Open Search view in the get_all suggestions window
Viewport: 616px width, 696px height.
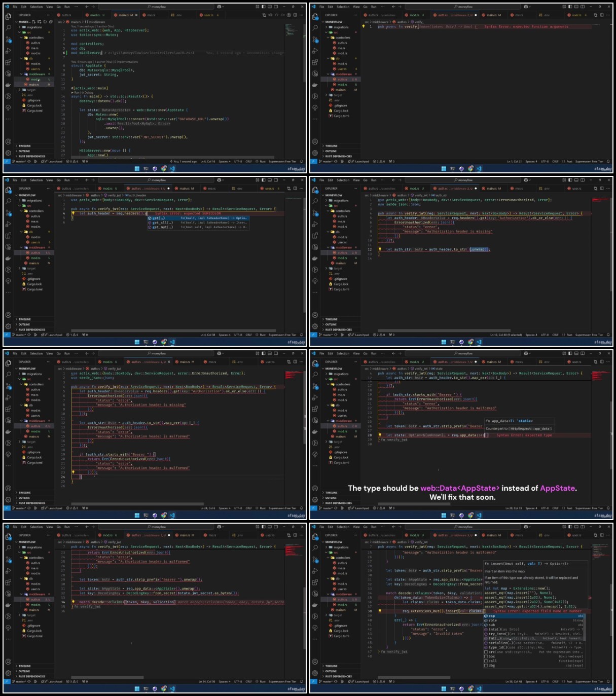coord(8,201)
